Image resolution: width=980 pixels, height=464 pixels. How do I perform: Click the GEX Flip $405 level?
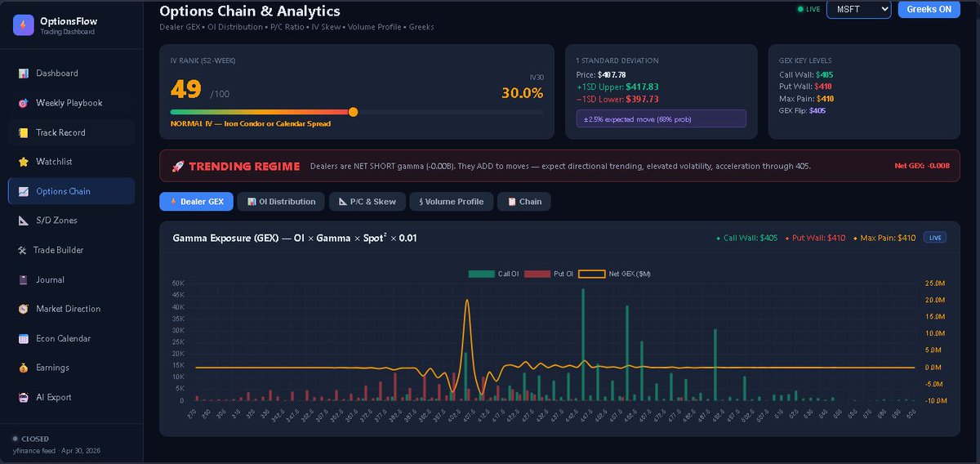[x=803, y=110]
